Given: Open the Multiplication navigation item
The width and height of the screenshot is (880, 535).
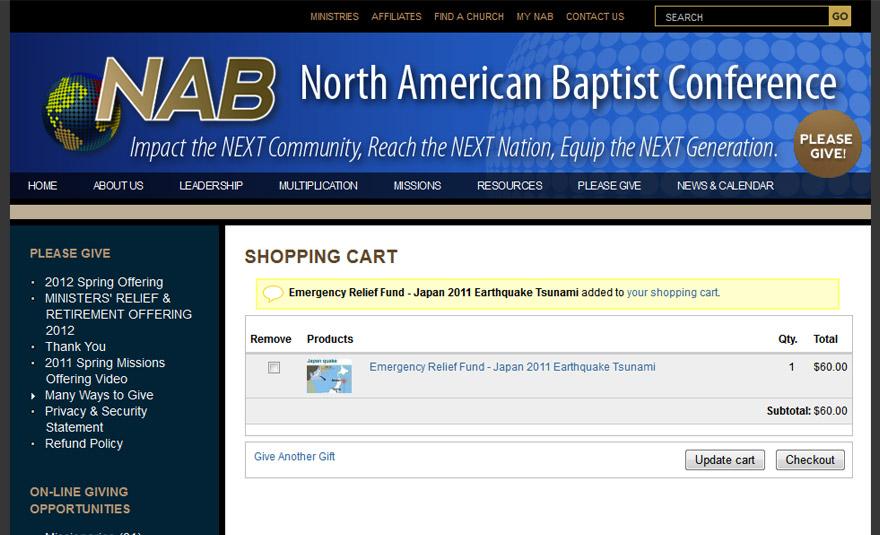Looking at the screenshot, I should tap(318, 186).
